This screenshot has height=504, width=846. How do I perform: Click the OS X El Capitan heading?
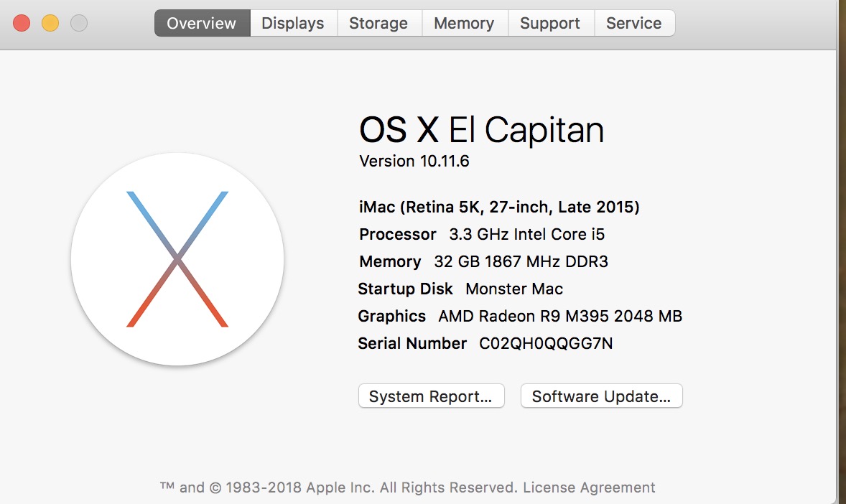(481, 131)
